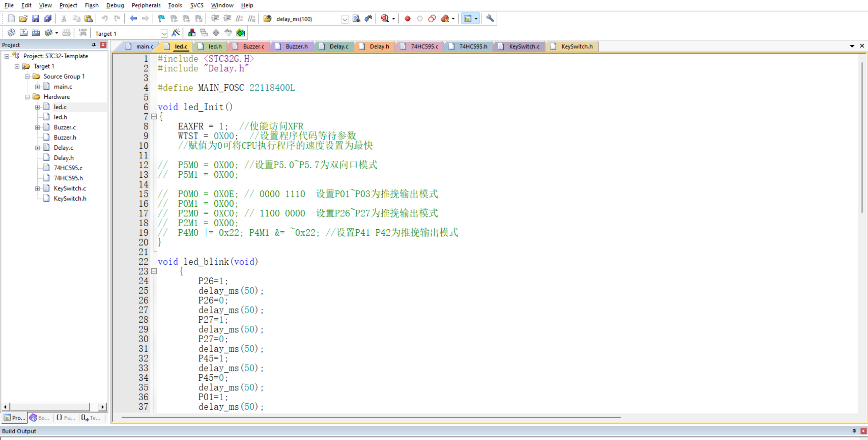Collapse the Project: STC32-Template node
Screen dimensions: 868x440
pyautogui.click(x=7, y=56)
